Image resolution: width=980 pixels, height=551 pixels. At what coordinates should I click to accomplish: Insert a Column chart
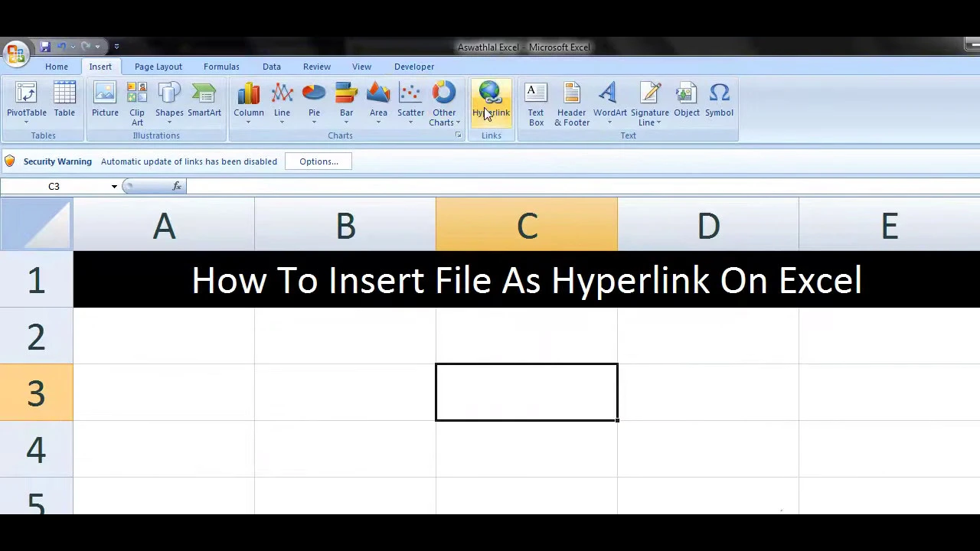tap(249, 104)
